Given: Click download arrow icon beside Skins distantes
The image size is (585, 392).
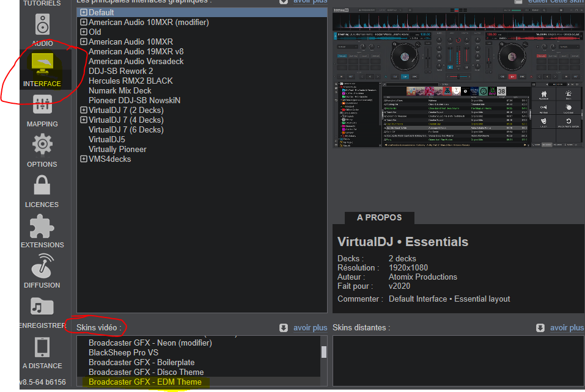Looking at the screenshot, I should coord(540,328).
